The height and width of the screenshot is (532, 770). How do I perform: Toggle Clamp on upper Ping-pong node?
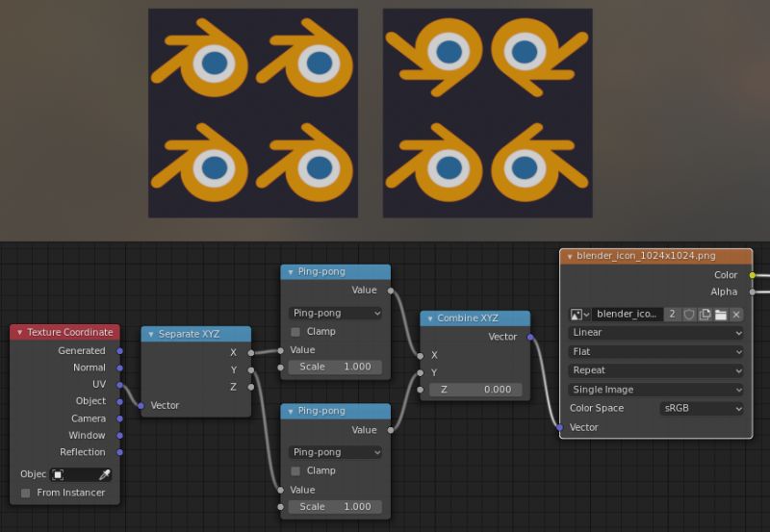click(295, 332)
